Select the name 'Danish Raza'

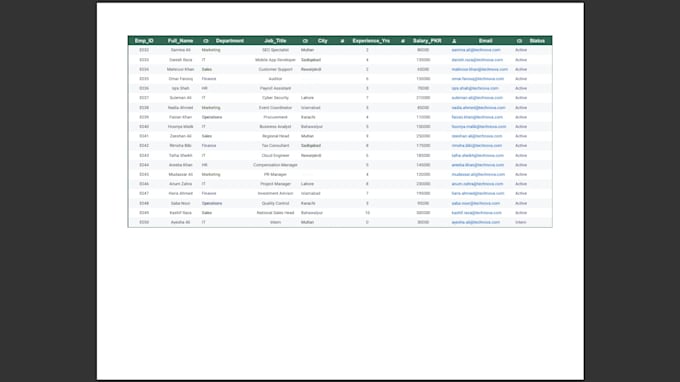(180, 60)
